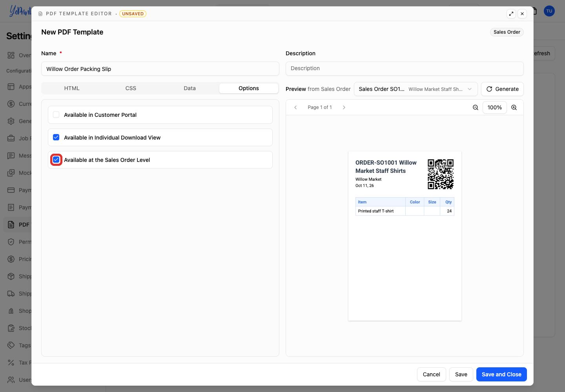This screenshot has width=565, height=392.
Task: Enable Available in Customer Portal checkbox
Action: [x=56, y=115]
